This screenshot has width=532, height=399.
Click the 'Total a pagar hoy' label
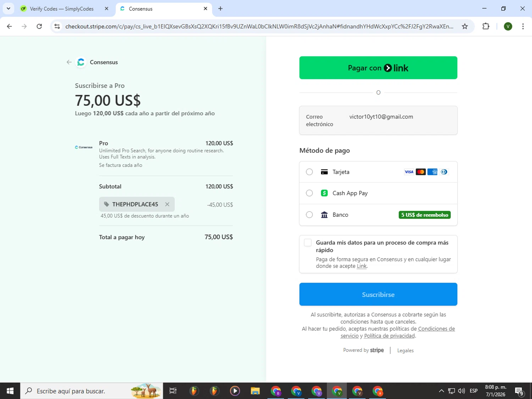(122, 237)
